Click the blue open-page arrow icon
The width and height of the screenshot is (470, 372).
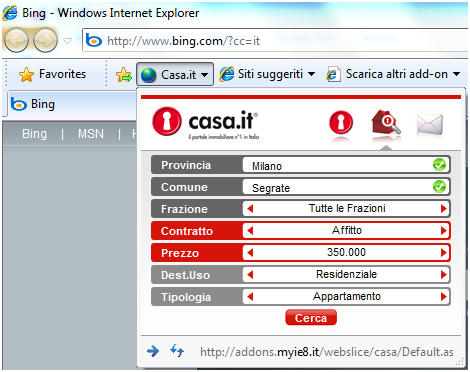pos(153,351)
